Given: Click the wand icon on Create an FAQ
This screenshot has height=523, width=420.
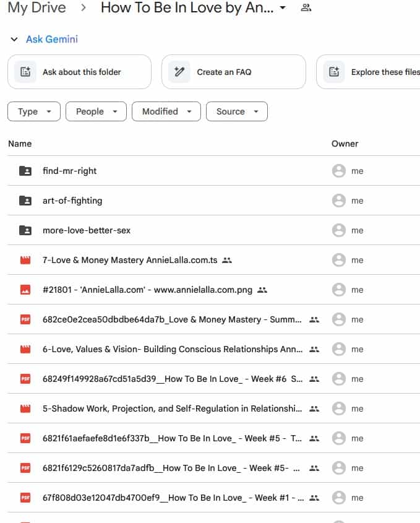Looking at the screenshot, I should 179,72.
